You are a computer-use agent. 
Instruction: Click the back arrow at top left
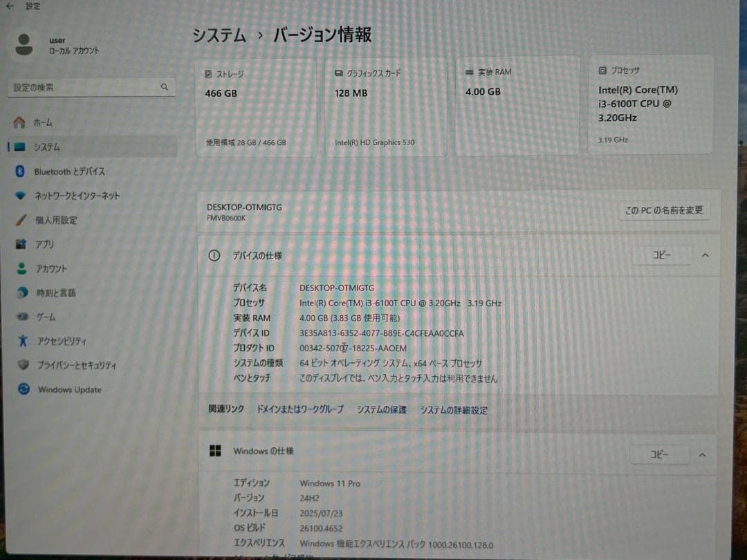(x=8, y=6)
